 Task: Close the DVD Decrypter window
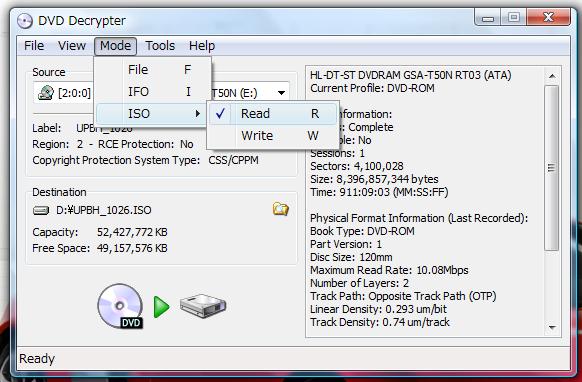[548, 17]
